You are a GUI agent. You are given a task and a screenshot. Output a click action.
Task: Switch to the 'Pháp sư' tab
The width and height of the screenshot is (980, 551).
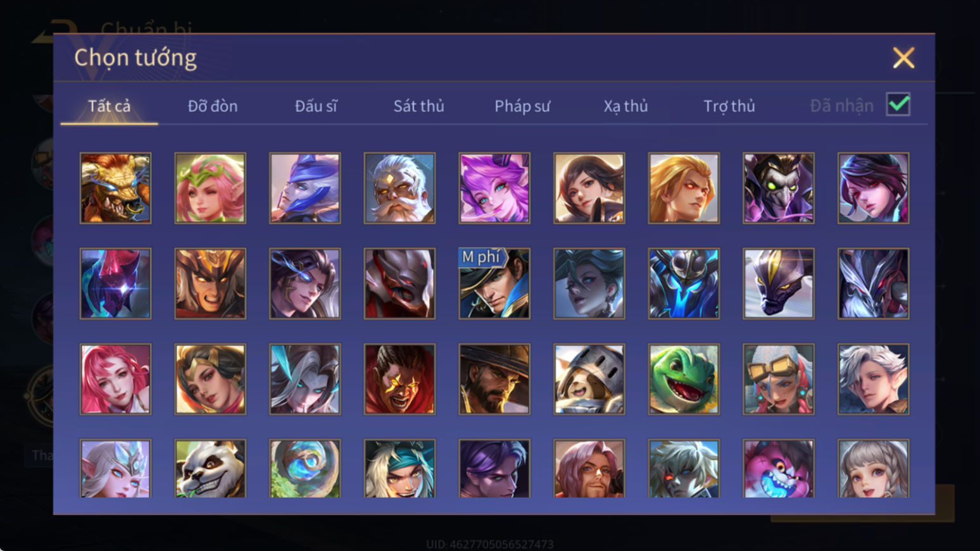pos(522,106)
